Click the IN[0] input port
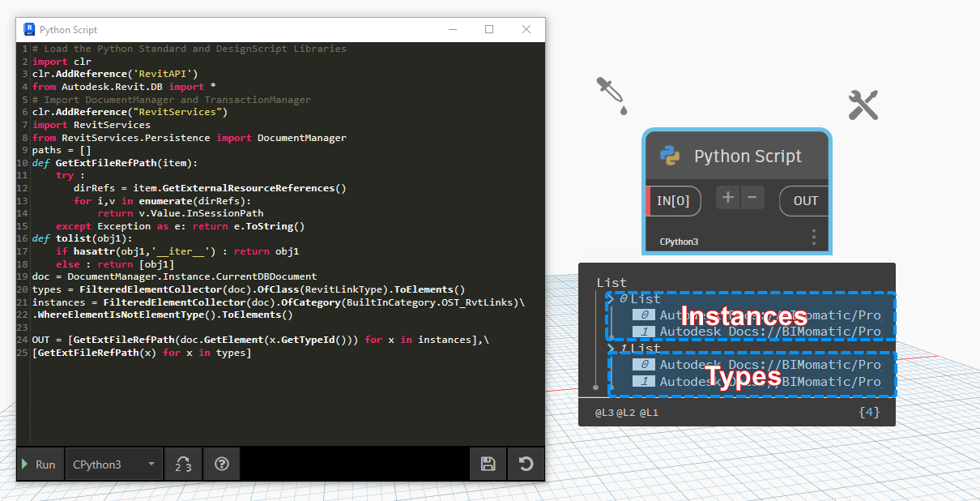Screen dimensions: 980x501 click(x=674, y=200)
